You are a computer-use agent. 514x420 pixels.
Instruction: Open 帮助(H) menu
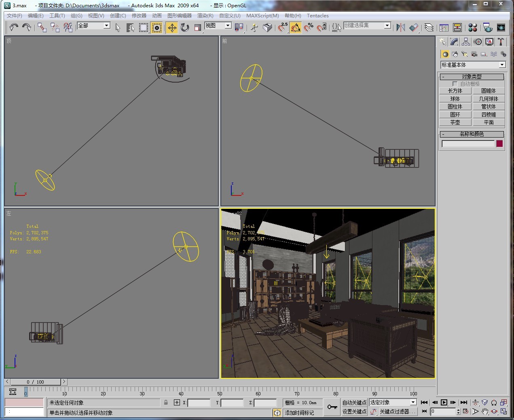point(293,16)
